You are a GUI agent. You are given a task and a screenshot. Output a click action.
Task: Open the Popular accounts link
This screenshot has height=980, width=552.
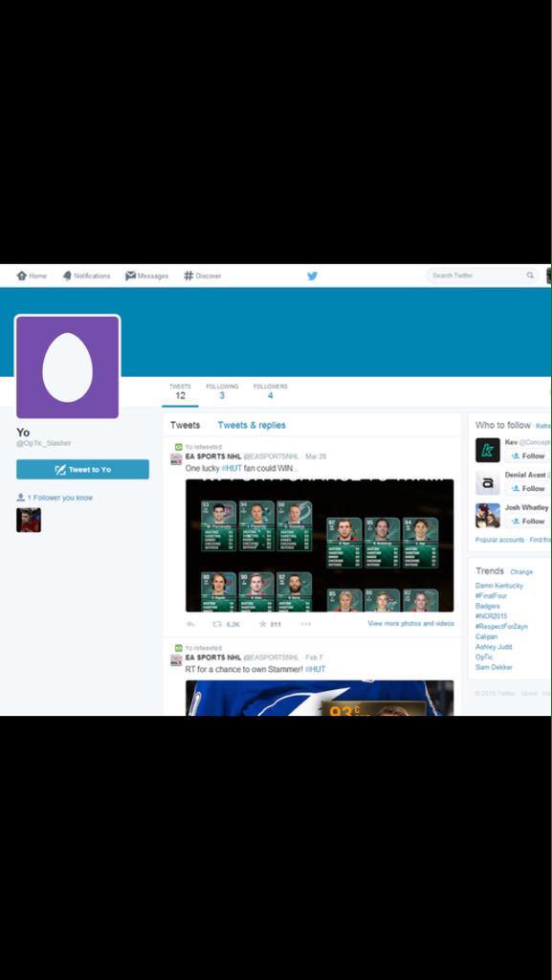pyautogui.click(x=499, y=540)
